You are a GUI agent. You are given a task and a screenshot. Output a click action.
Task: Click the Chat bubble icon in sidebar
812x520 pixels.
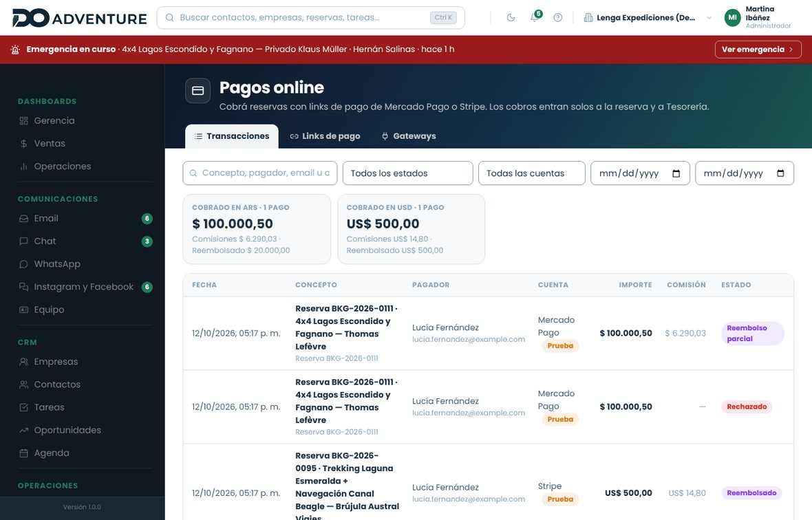[x=24, y=241]
